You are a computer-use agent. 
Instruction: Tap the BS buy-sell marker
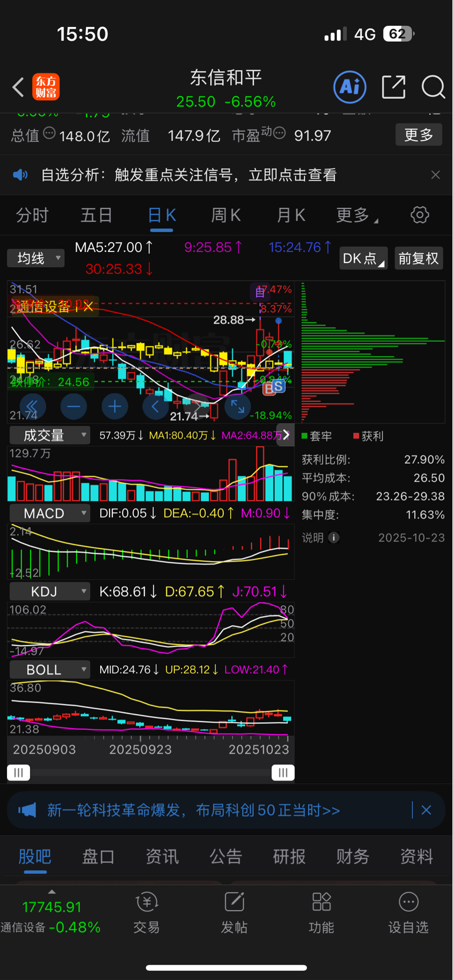coord(274,387)
